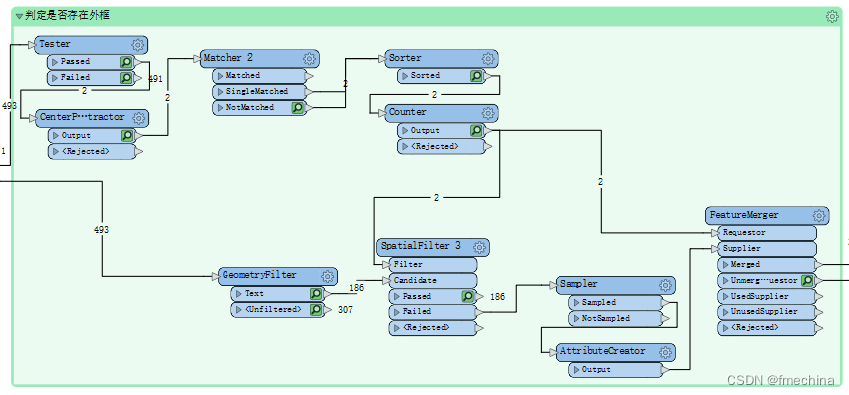
Task: Expand the SingleMatched port attributes
Action: 220,91
